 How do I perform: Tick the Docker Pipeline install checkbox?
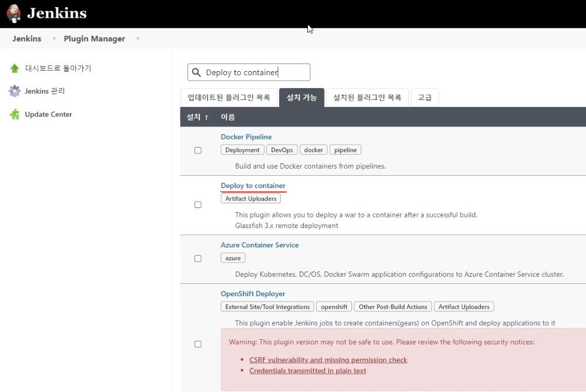(198, 150)
